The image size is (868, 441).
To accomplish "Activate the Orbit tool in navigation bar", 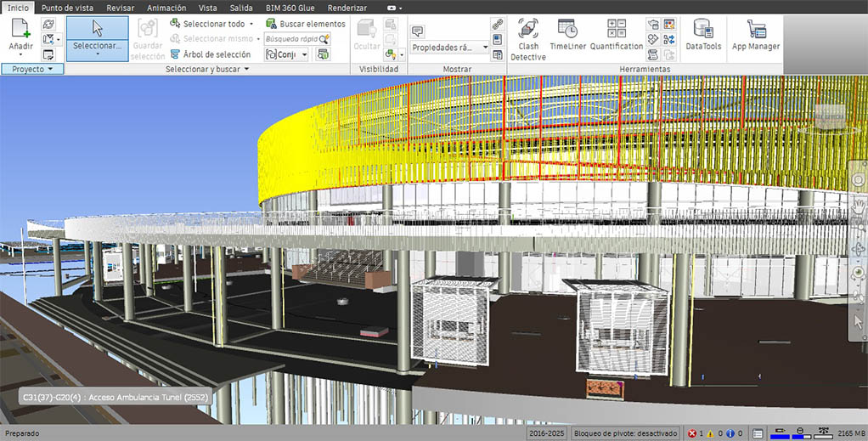I will tap(859, 249).
